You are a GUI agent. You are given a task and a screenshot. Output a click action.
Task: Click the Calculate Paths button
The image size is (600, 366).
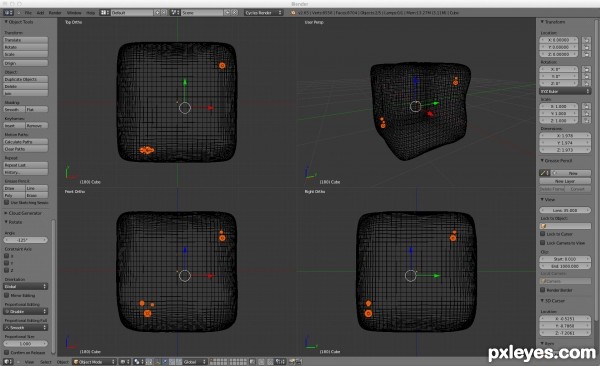(26, 142)
